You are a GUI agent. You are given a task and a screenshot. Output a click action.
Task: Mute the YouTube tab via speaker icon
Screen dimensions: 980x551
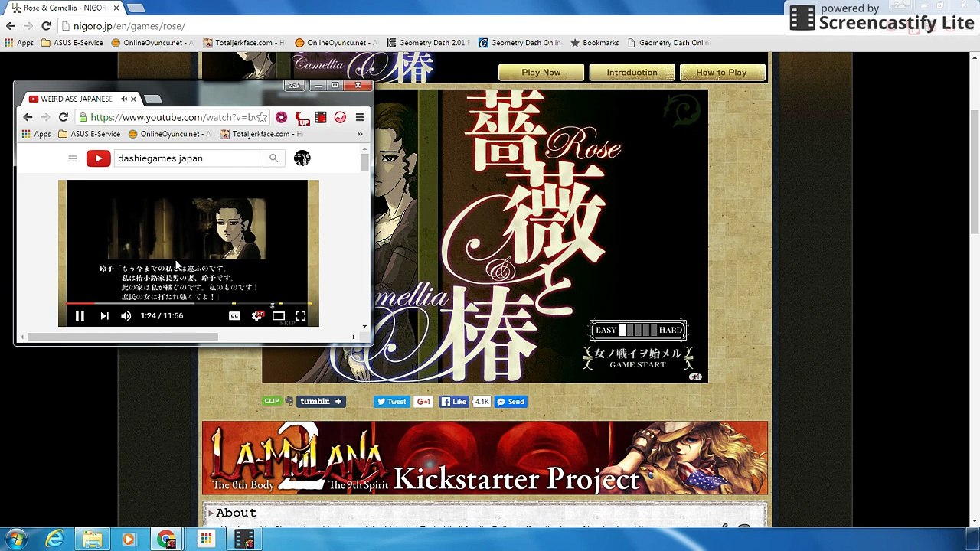(124, 99)
